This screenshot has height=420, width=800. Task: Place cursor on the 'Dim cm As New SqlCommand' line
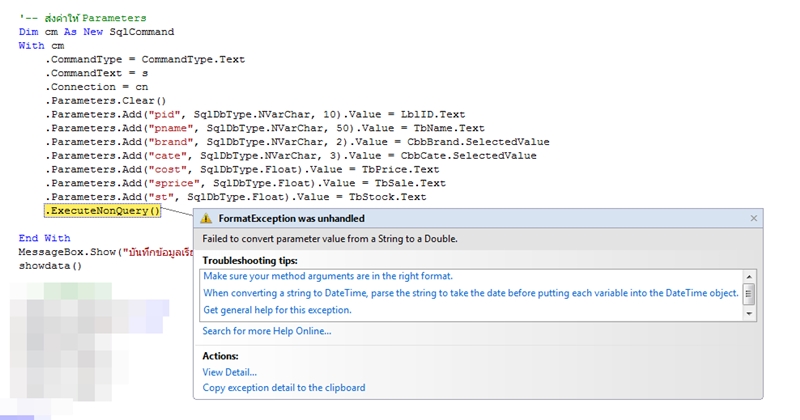point(95,32)
